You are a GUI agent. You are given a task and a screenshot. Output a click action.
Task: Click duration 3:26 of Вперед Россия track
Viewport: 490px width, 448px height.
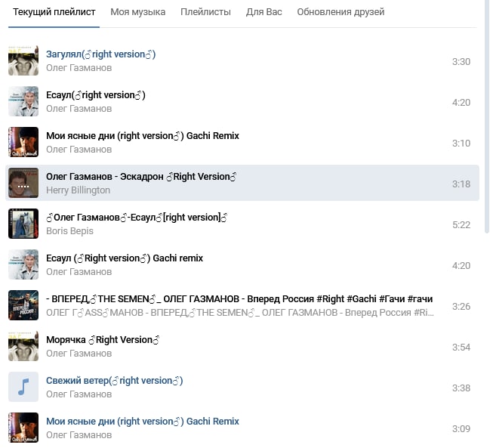461,307
